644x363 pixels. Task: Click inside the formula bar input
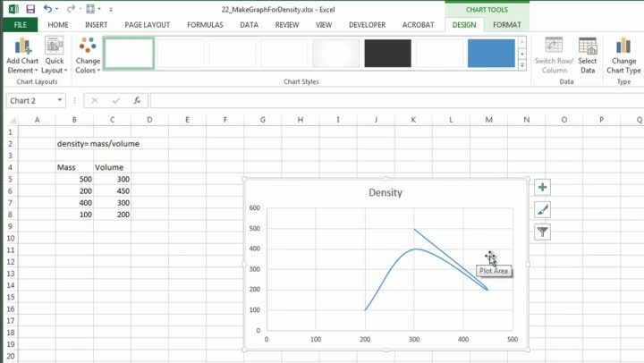tap(396, 101)
